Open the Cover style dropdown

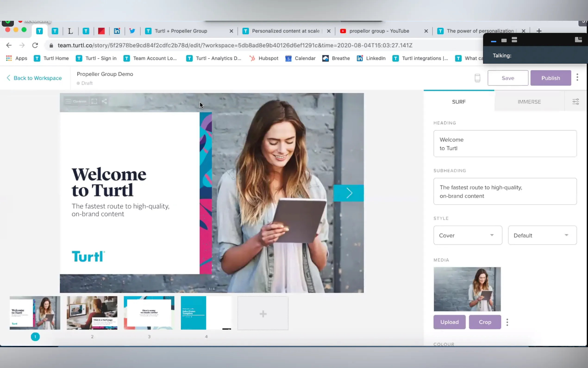click(x=468, y=235)
